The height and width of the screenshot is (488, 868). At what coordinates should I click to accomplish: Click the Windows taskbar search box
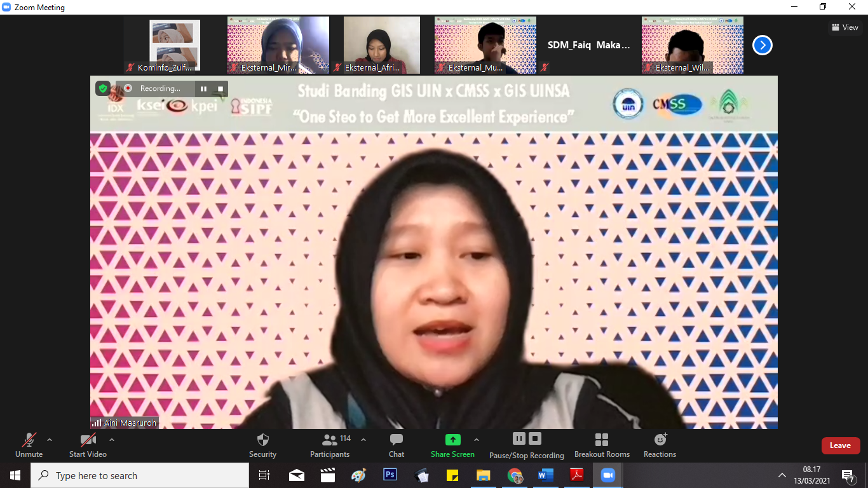click(140, 475)
